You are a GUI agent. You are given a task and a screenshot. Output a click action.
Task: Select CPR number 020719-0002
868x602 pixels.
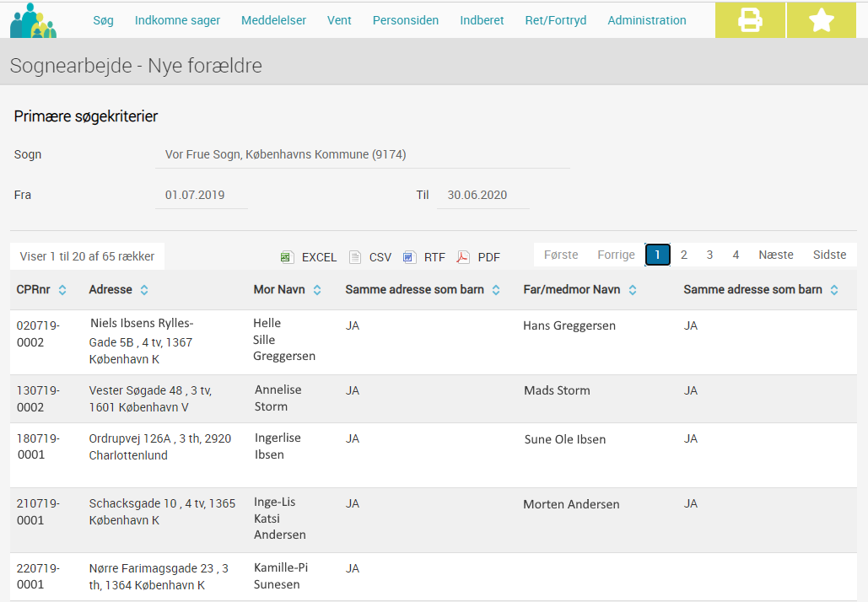[38, 334]
